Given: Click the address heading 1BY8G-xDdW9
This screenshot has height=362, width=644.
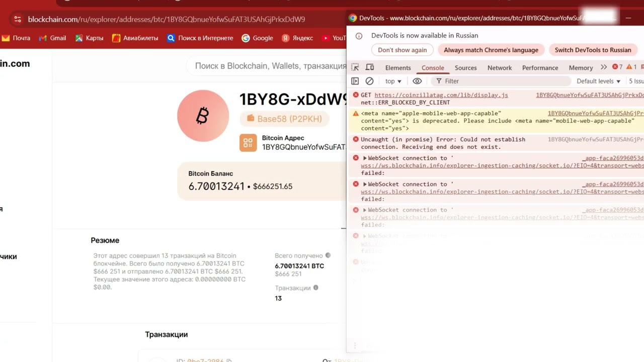Looking at the screenshot, I should pyautogui.click(x=293, y=99).
